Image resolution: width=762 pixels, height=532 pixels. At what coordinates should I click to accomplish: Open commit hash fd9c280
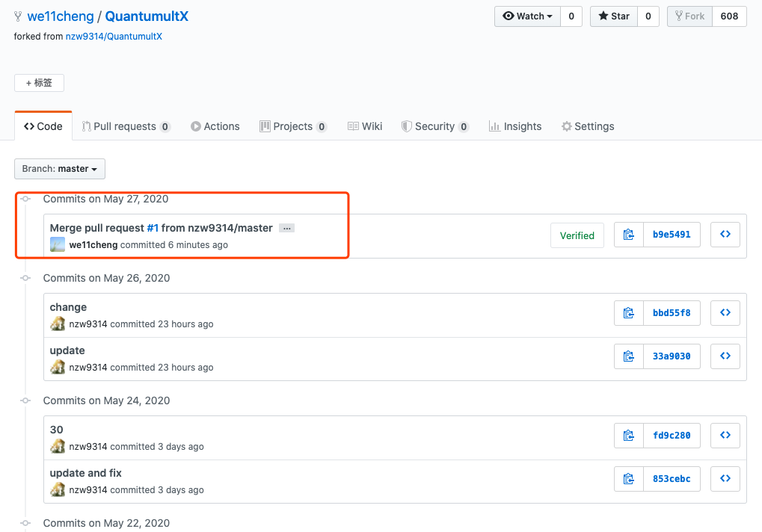coord(672,436)
